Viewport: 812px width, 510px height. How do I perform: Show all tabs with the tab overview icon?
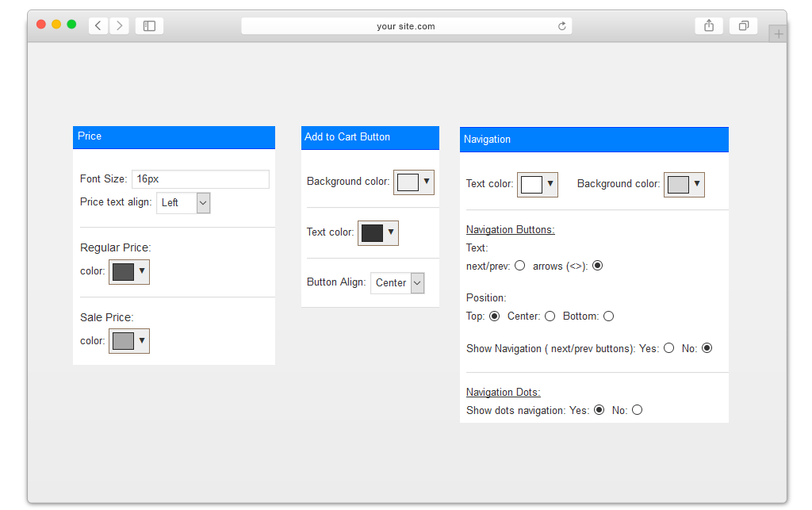pos(743,25)
